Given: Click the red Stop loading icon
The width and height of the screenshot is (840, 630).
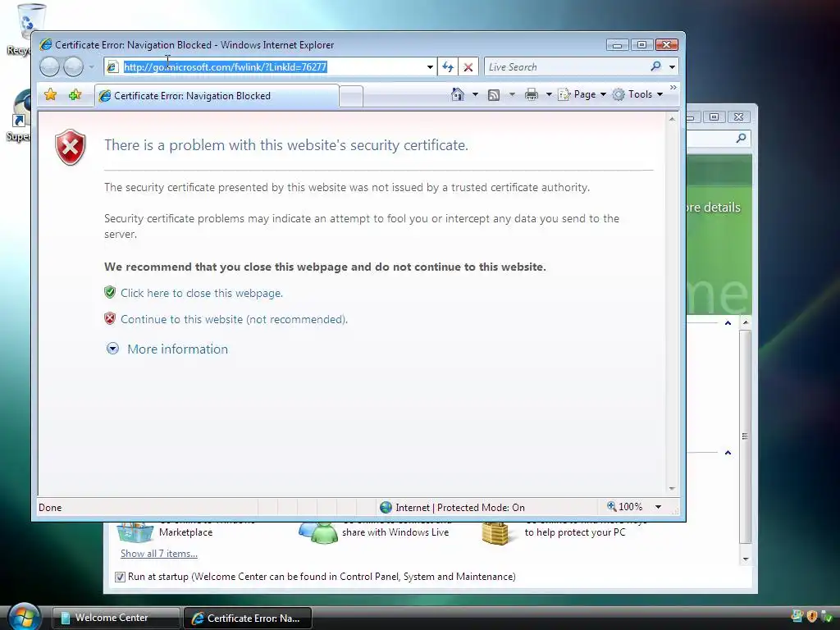Looking at the screenshot, I should click(468, 67).
